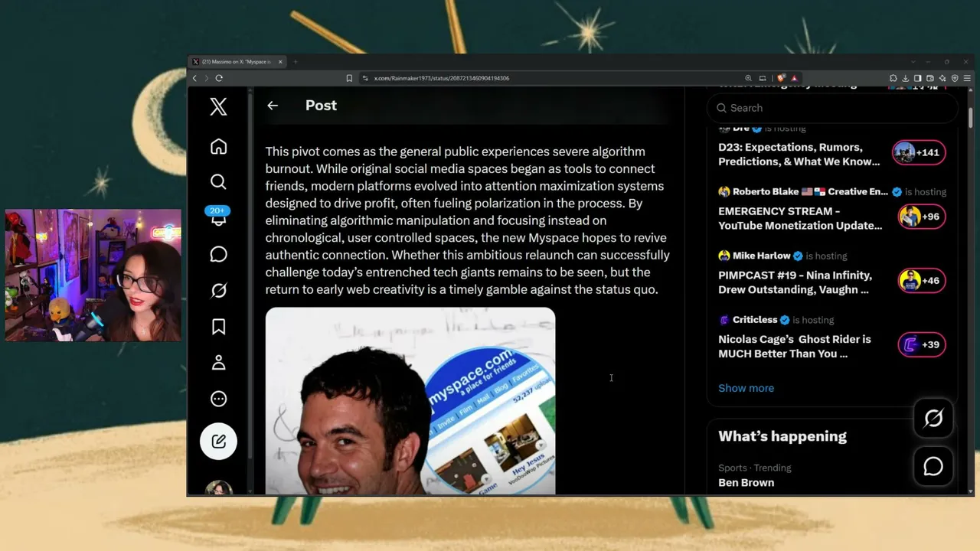Image resolution: width=980 pixels, height=551 pixels.
Task: Bookmark this page from the address bar
Action: tap(349, 78)
